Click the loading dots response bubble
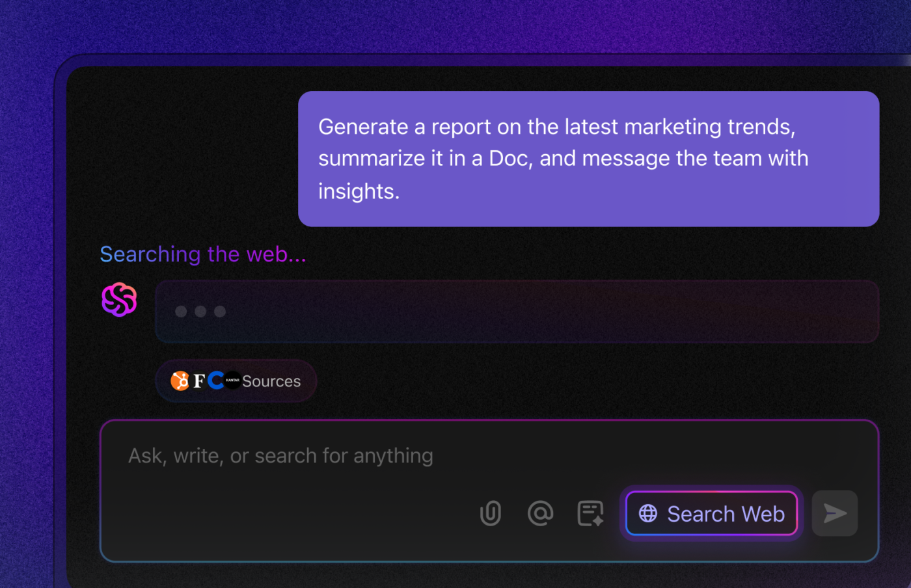The width and height of the screenshot is (911, 588). tap(517, 312)
